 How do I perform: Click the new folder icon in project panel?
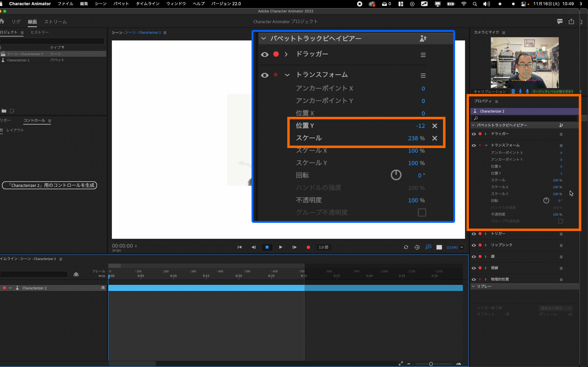4,111
